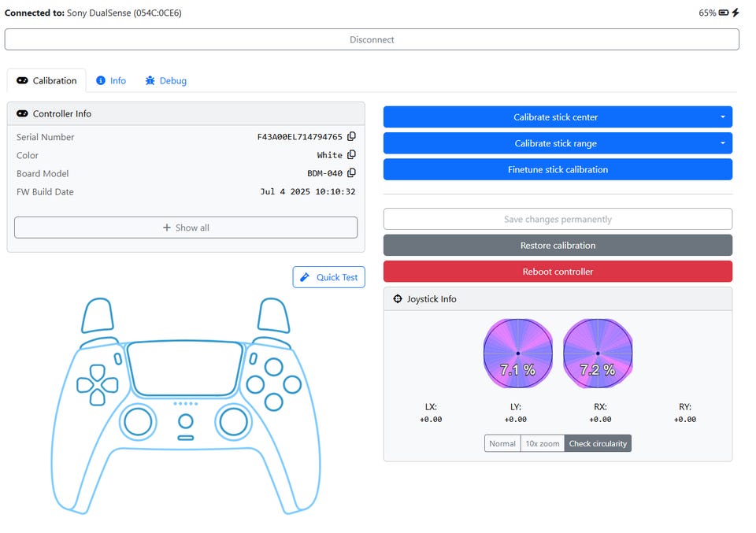Expand controller details with Show all
The image size is (756, 533).
[186, 228]
